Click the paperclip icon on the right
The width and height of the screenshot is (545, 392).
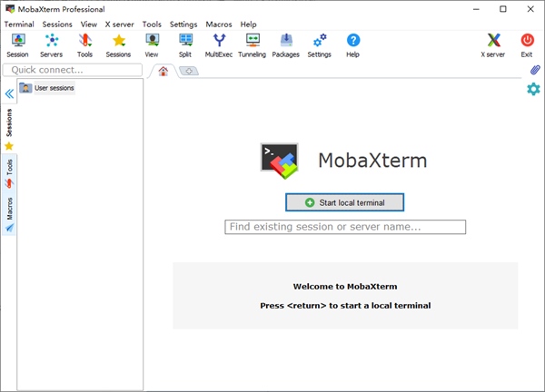(x=535, y=70)
